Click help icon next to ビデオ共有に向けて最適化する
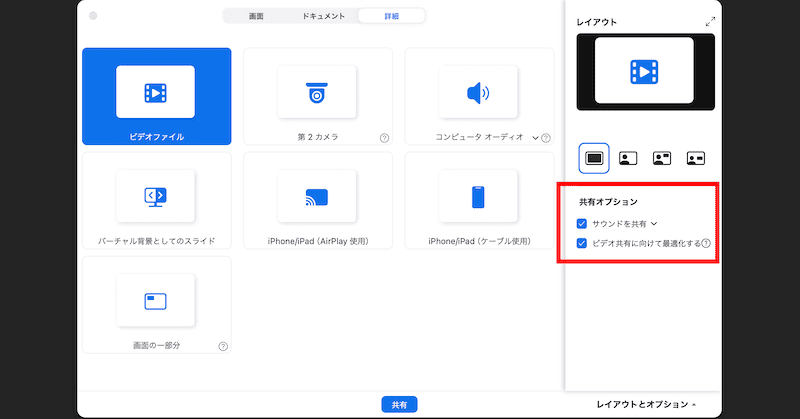Screen dimensions: 800x419 706,243
